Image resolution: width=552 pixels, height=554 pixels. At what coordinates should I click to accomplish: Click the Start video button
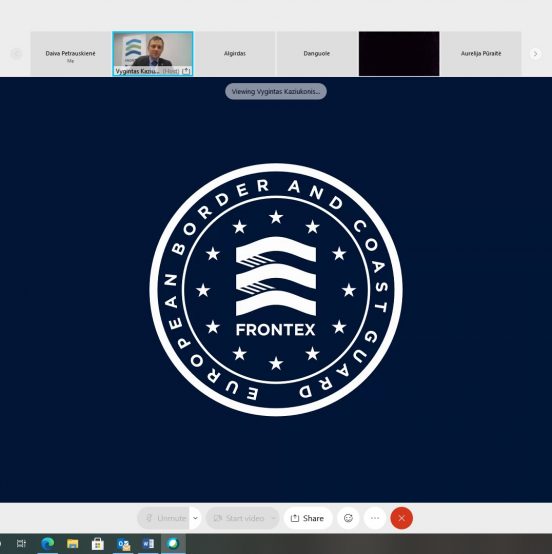[239, 518]
